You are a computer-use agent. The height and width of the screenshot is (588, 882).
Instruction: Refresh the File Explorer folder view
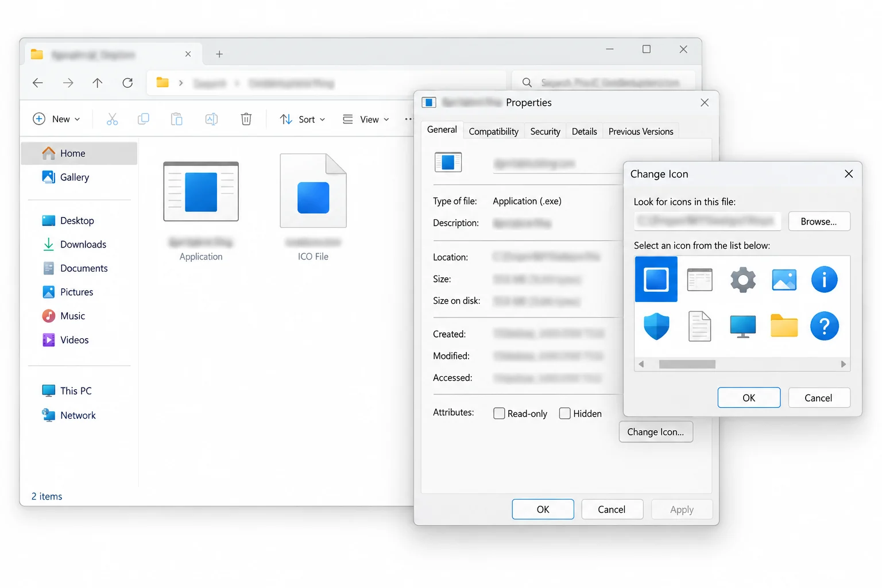click(127, 83)
